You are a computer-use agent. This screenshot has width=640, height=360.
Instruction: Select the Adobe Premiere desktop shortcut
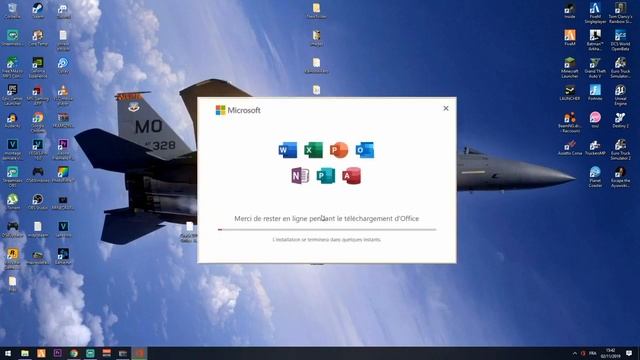coord(63,149)
